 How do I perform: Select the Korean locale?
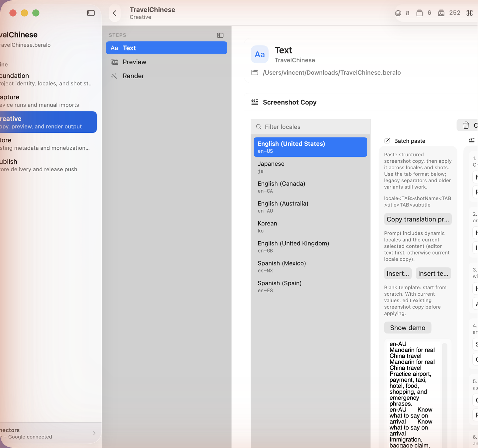coord(310,227)
